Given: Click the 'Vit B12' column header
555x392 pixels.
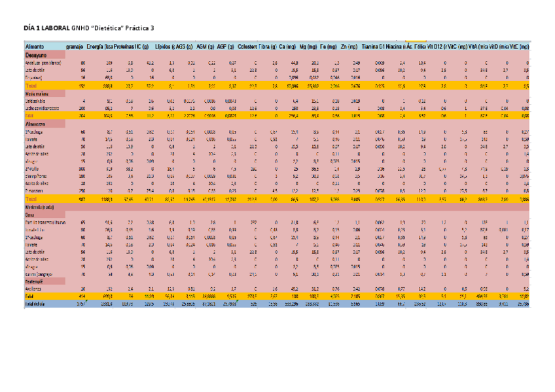Looking at the screenshot, I should click(436, 46).
